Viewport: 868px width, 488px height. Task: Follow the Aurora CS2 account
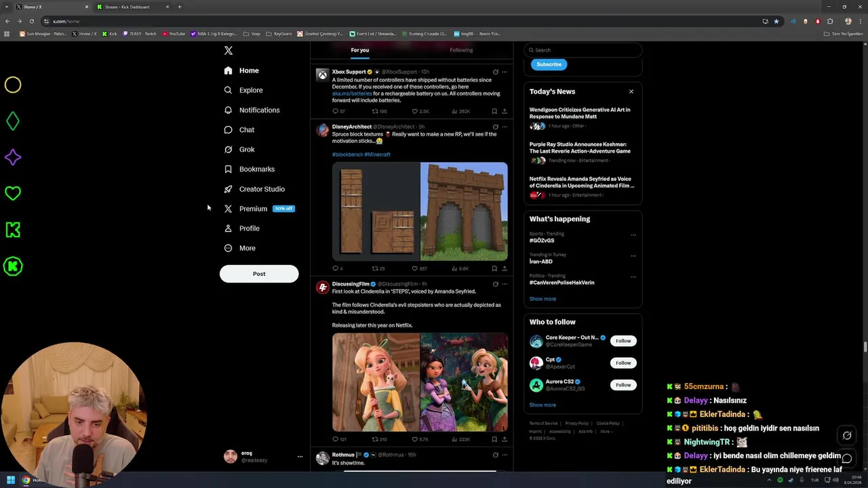tap(623, 385)
